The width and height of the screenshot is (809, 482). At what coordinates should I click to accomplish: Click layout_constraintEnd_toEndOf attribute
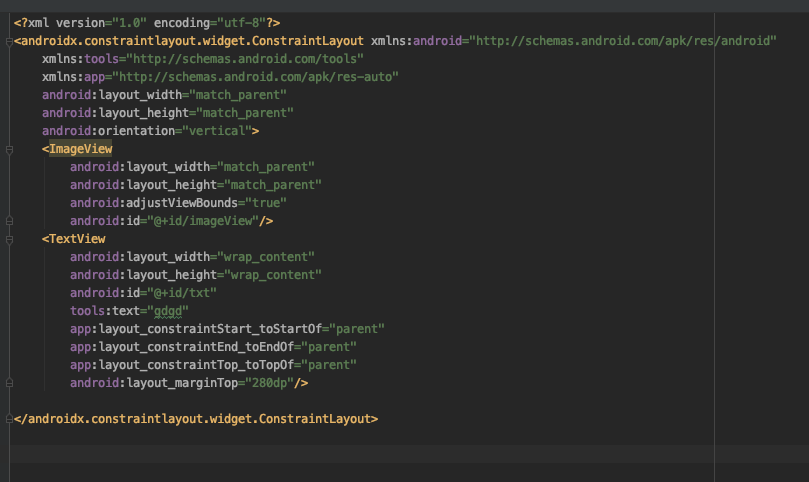[x=182, y=347]
